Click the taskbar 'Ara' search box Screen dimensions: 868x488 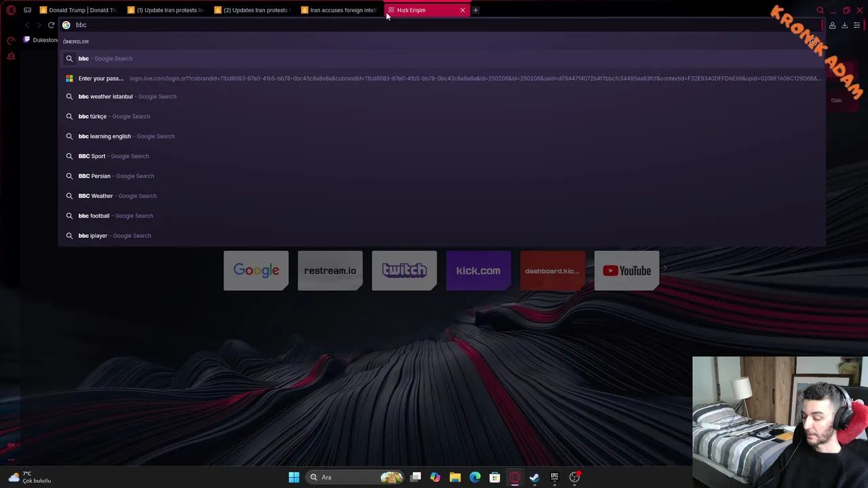[356, 477]
